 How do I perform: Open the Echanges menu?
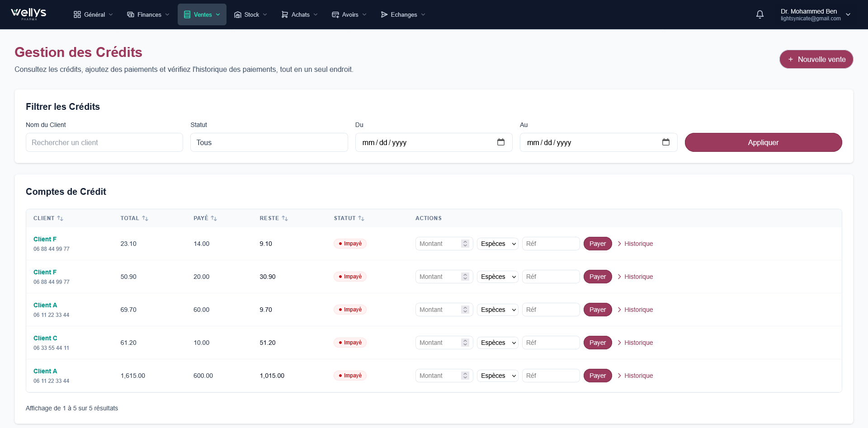click(x=403, y=14)
